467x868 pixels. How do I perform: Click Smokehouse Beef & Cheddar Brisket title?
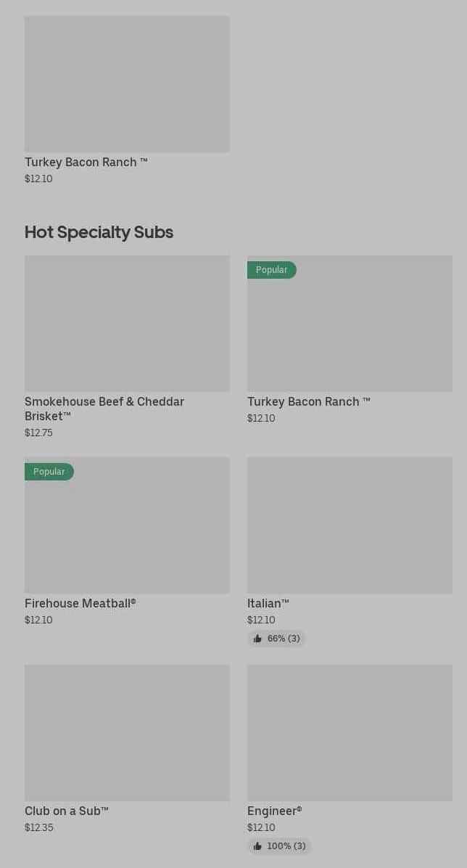coord(104,409)
